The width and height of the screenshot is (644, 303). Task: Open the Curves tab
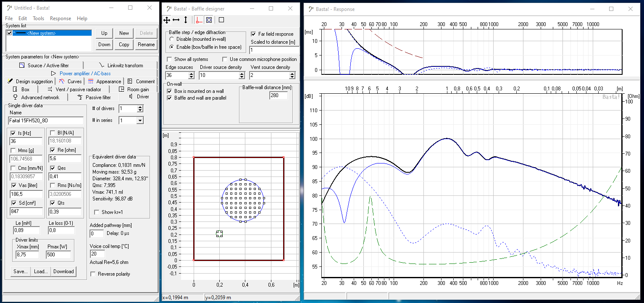71,82
